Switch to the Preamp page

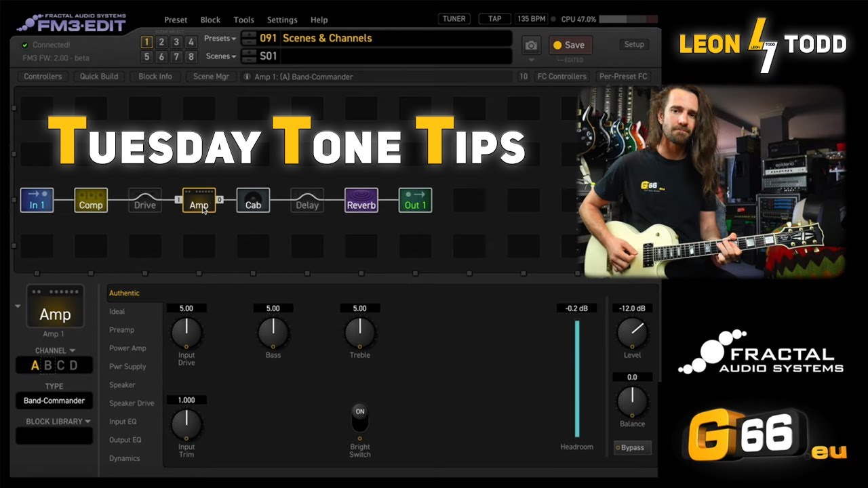click(122, 330)
